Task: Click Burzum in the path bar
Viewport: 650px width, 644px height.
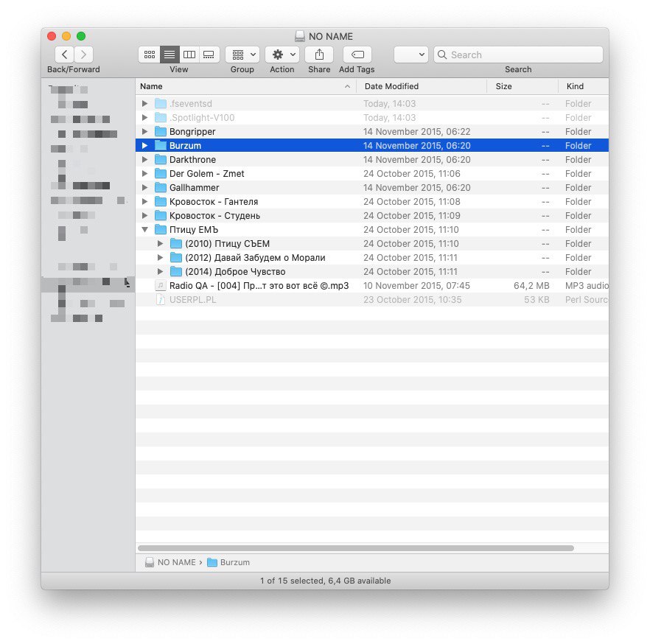Action: point(235,562)
